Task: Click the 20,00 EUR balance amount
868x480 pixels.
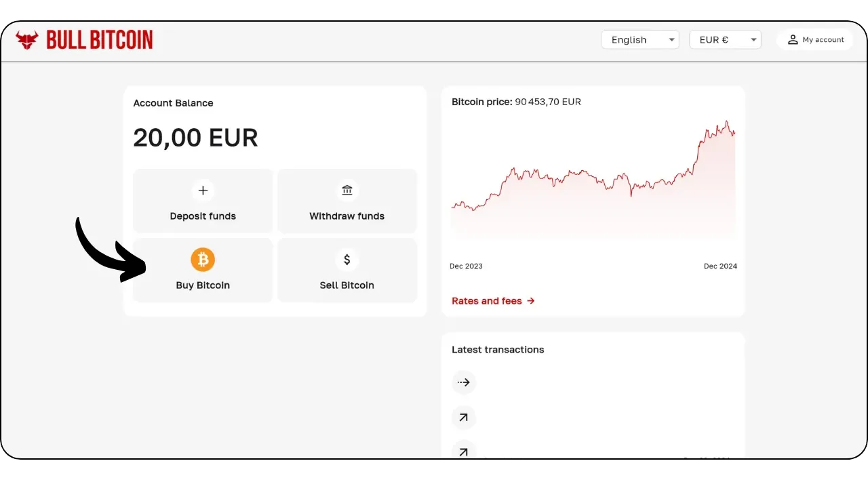Action: pos(195,138)
